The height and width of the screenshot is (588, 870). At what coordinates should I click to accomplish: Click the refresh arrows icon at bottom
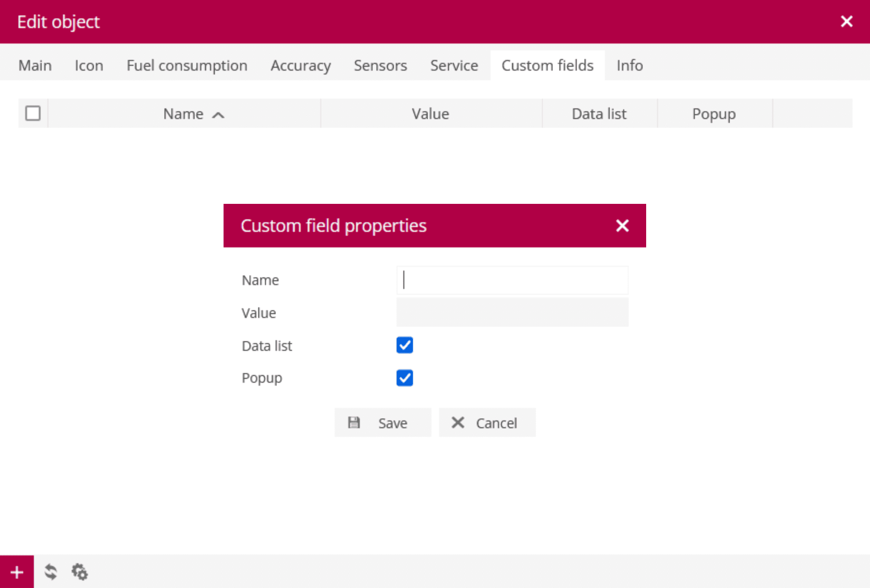[x=51, y=572]
